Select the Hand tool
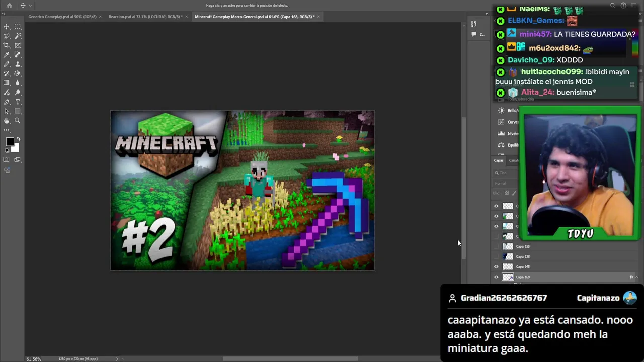This screenshot has height=362, width=644. tap(7, 121)
